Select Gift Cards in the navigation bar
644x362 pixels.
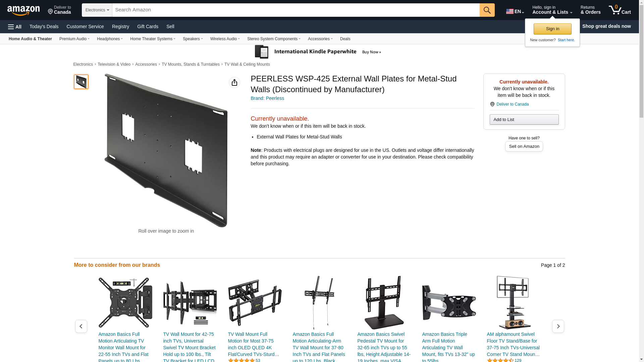click(148, 26)
